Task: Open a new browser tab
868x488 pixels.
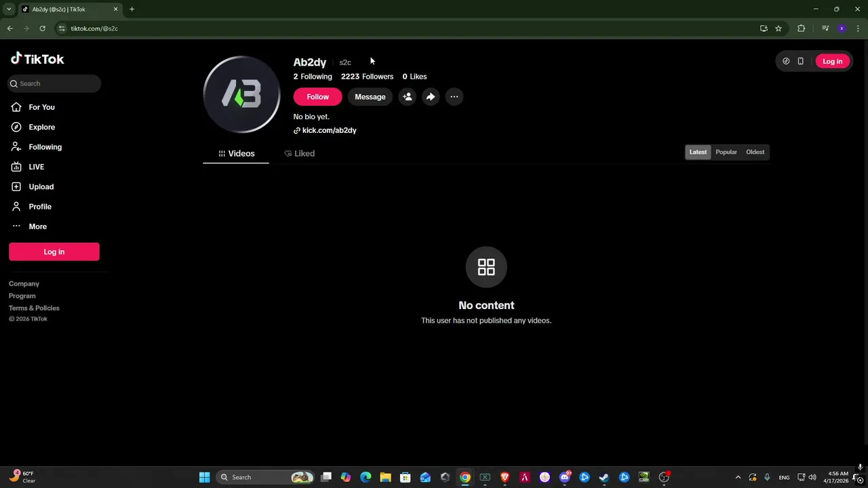Action: [132, 9]
